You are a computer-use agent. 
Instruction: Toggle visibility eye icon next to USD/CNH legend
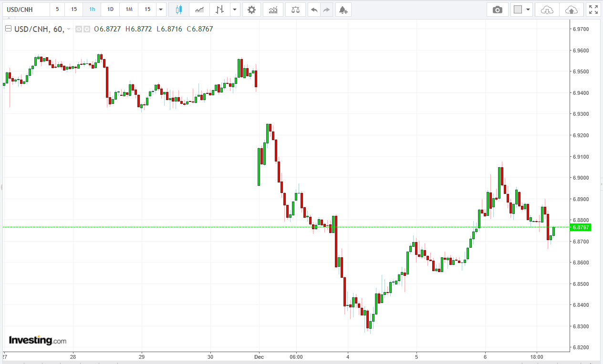[x=79, y=29]
